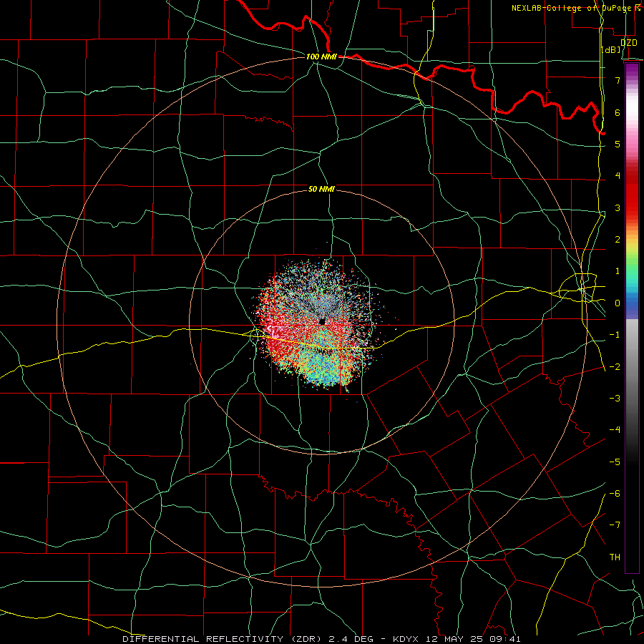
Task: Click the 3 value on the color scale
Action: tap(618, 208)
